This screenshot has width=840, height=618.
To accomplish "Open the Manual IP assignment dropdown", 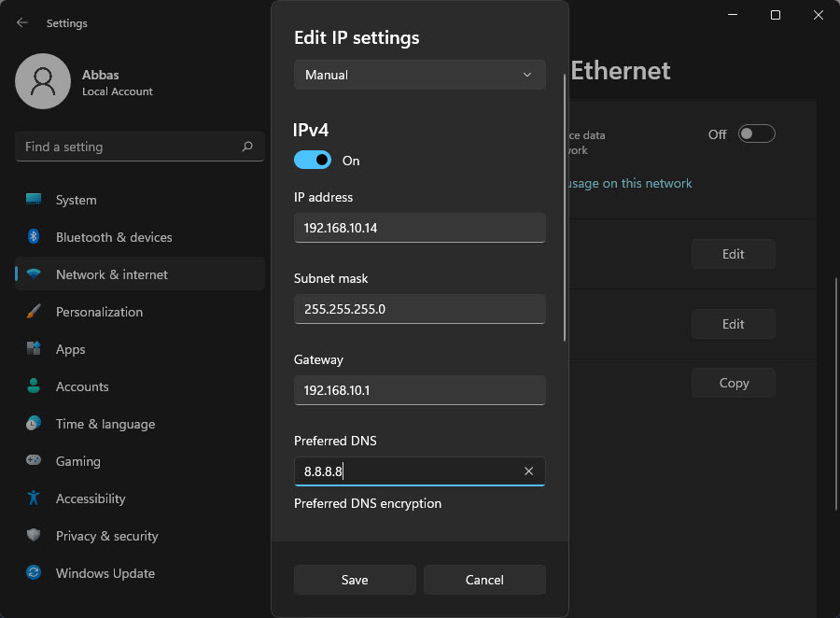I will point(419,75).
